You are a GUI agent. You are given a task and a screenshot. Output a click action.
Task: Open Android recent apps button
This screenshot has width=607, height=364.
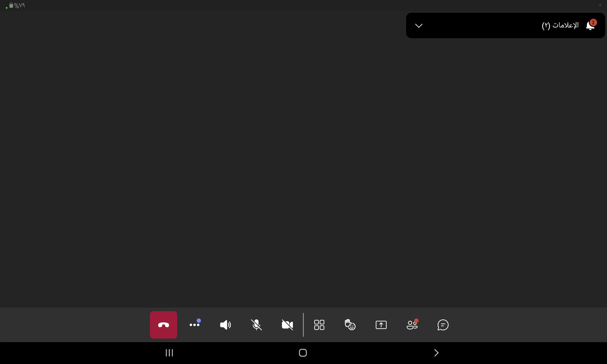(169, 353)
